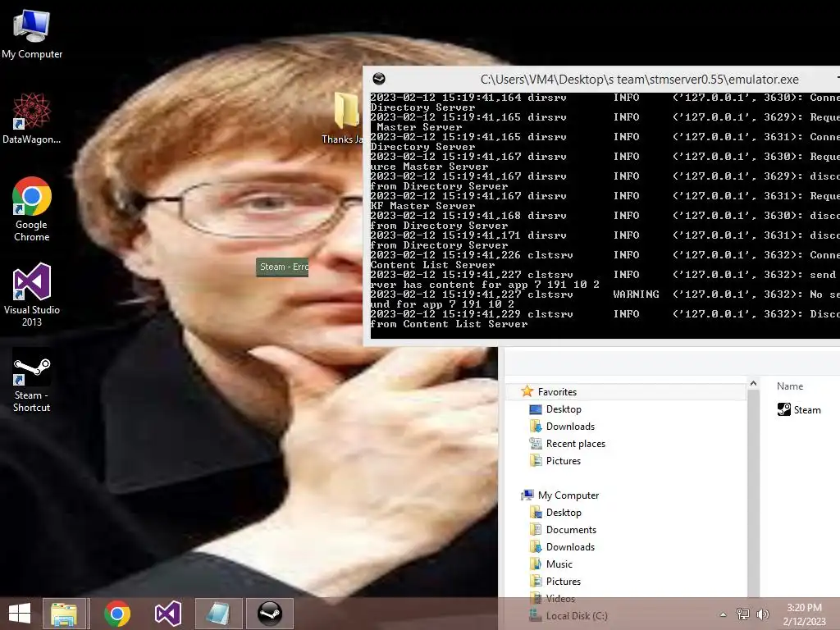Open the network tray icon
This screenshot has width=840, height=630.
[x=743, y=614]
